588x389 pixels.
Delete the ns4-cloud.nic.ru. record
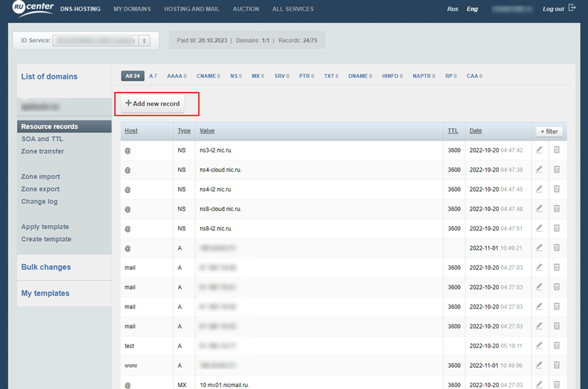[557, 170]
